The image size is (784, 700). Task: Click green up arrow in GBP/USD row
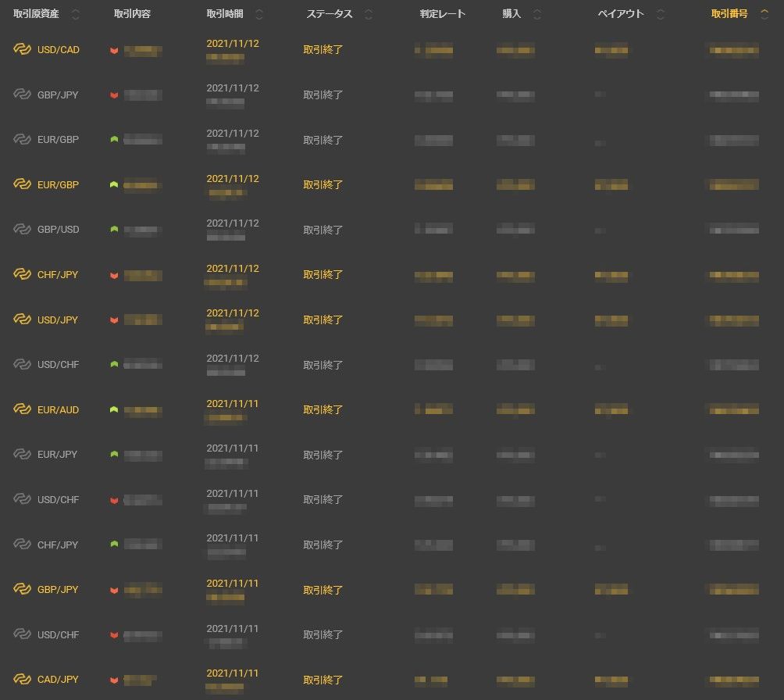click(x=114, y=230)
